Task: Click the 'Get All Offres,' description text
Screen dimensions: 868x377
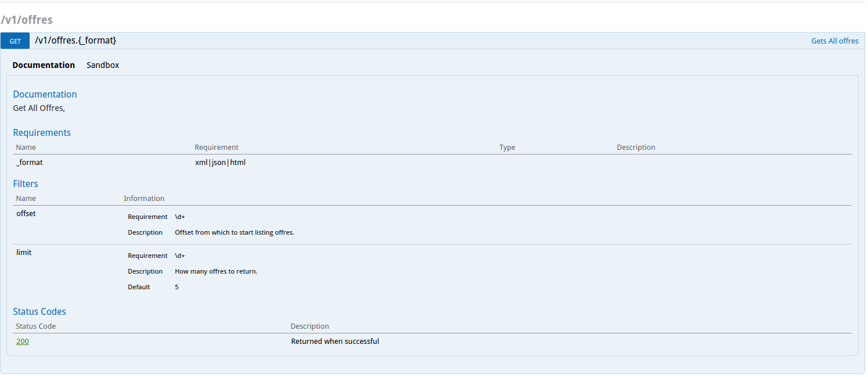Action: pyautogui.click(x=39, y=108)
